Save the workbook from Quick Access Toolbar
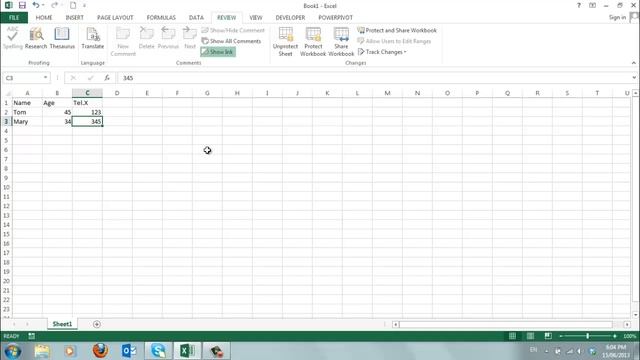 [22, 5]
